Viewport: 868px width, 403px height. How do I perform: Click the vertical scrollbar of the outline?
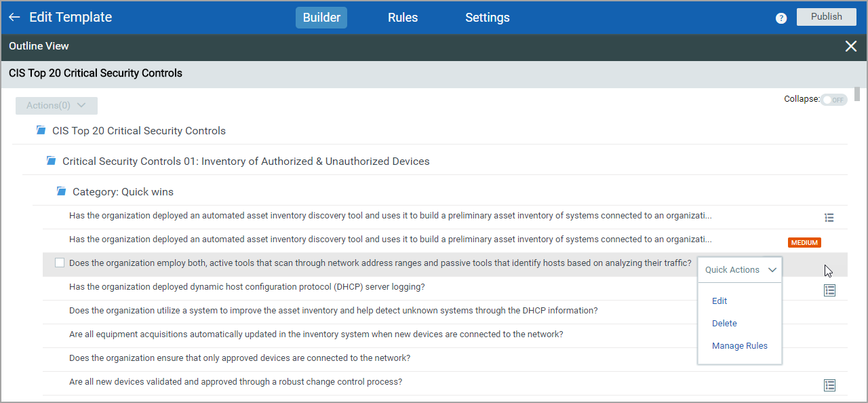point(857,94)
